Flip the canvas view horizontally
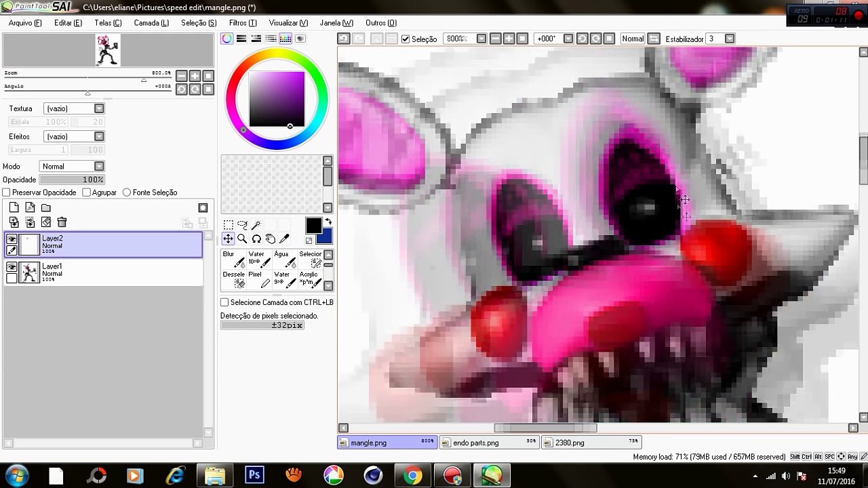This screenshot has height=488, width=868. coord(654,39)
